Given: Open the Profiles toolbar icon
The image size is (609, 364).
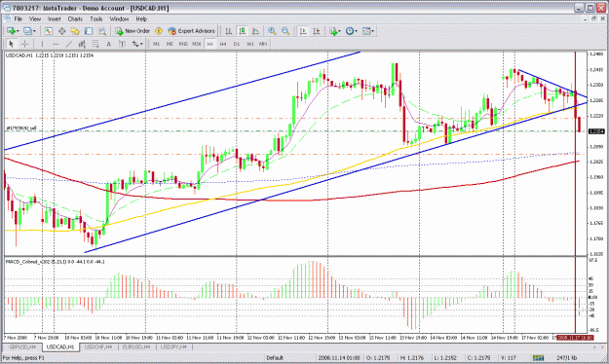Looking at the screenshot, I should (27, 31).
